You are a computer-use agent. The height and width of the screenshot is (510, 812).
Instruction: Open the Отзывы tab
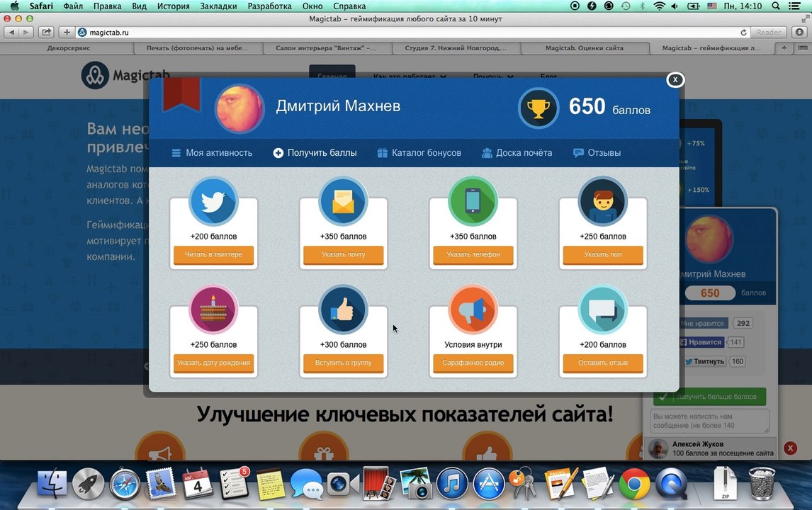tap(597, 153)
